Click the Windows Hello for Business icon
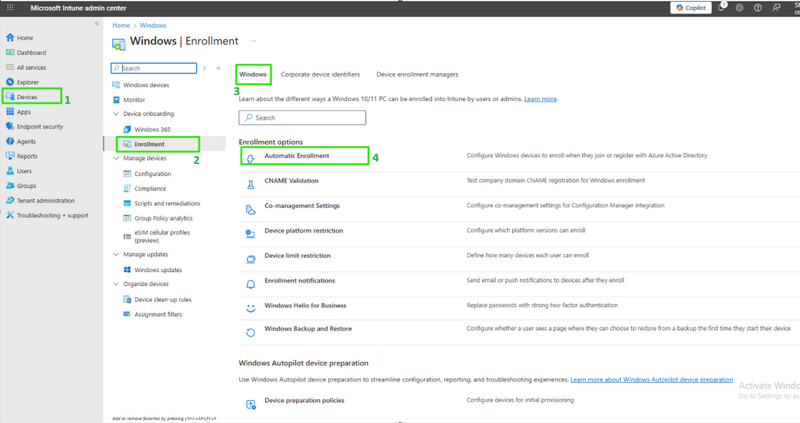Viewport: 800px width, 423px height. point(250,306)
